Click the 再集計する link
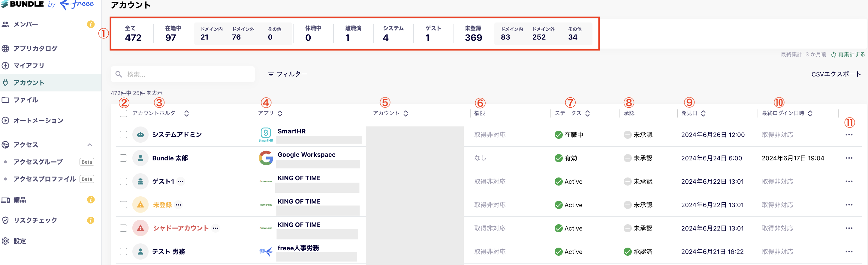868x265 pixels. (x=851, y=55)
